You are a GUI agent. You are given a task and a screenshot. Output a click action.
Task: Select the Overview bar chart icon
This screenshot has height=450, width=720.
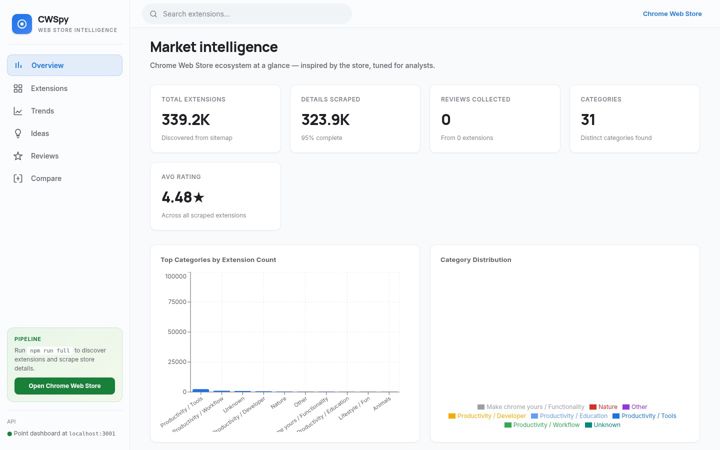click(x=18, y=65)
